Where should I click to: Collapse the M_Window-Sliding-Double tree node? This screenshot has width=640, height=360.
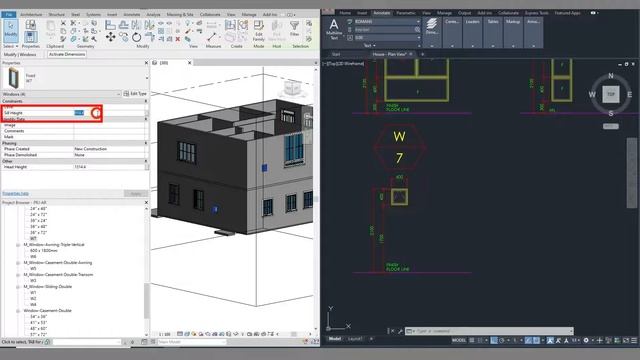point(18,287)
